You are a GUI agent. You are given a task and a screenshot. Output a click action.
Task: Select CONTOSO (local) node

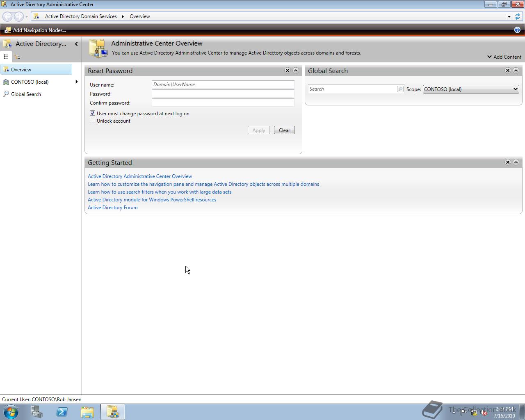click(x=30, y=82)
